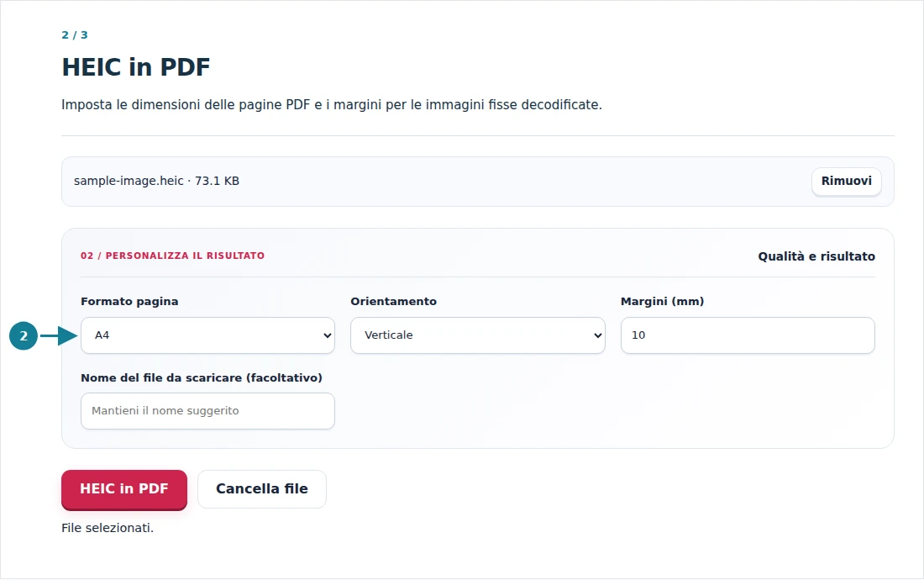Click the Formato pagina label

[129, 301]
